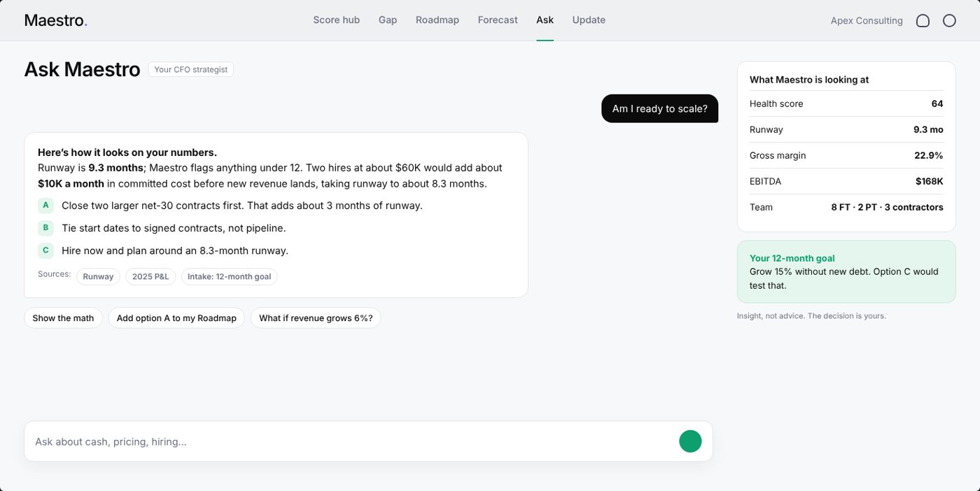Click Gross margin 22.9% value
The height and width of the screenshot is (491, 980).
pos(928,155)
